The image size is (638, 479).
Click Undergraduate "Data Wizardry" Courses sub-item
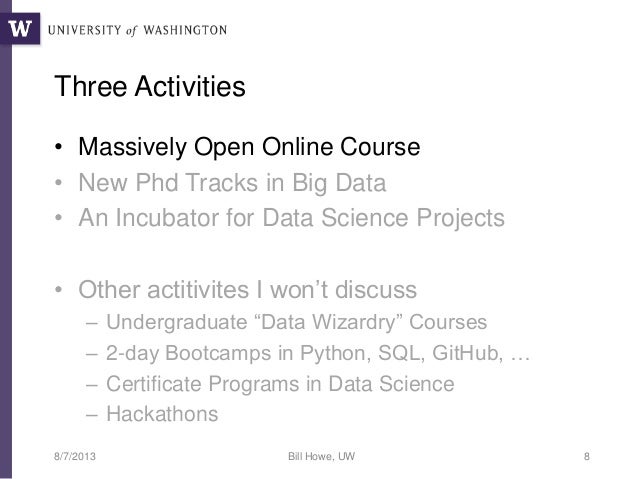pyautogui.click(x=296, y=322)
